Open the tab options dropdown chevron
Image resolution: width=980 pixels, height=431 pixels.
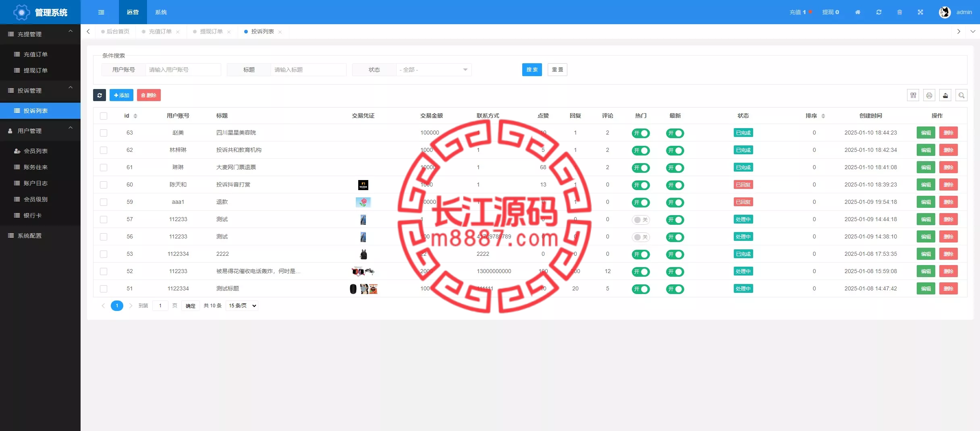point(973,31)
